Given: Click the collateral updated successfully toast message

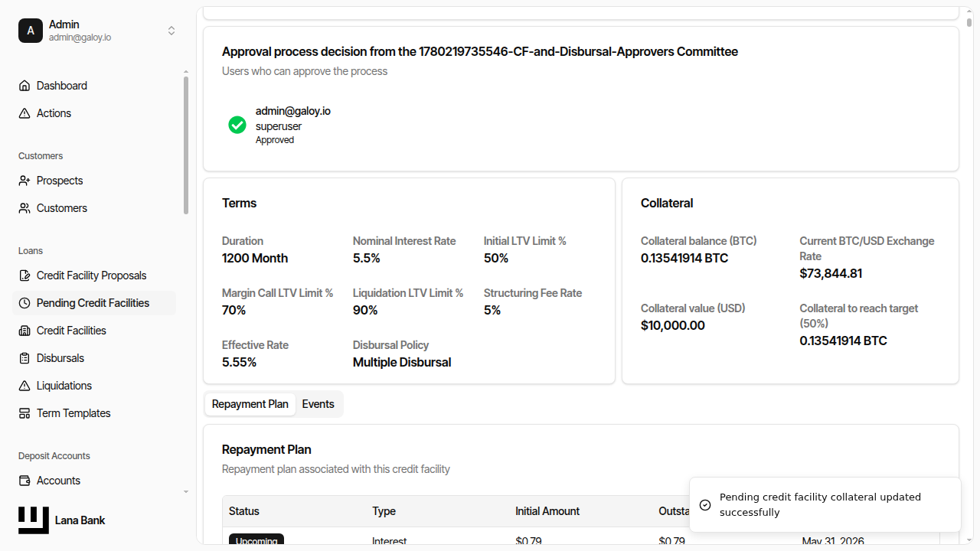Looking at the screenshot, I should pyautogui.click(x=825, y=505).
